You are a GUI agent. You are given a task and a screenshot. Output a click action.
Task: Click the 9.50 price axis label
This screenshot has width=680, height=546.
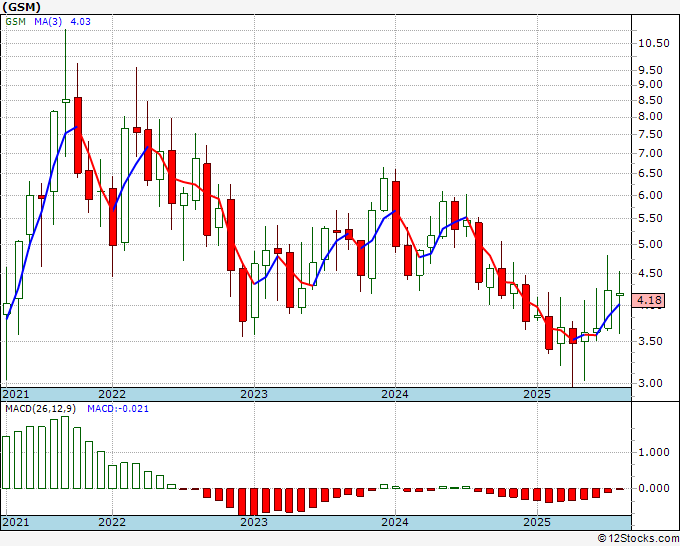(650, 70)
